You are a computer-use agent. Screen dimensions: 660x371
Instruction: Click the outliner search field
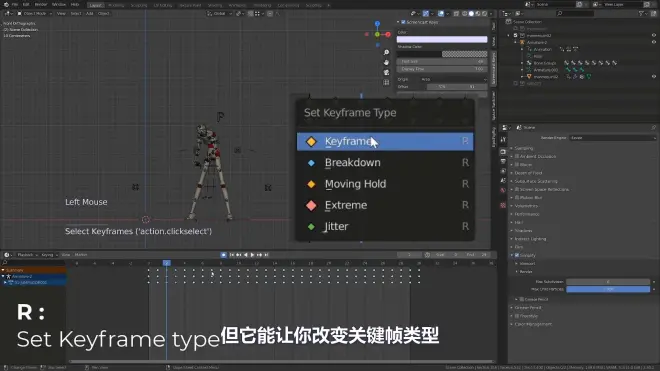pyautogui.click(x=575, y=13)
